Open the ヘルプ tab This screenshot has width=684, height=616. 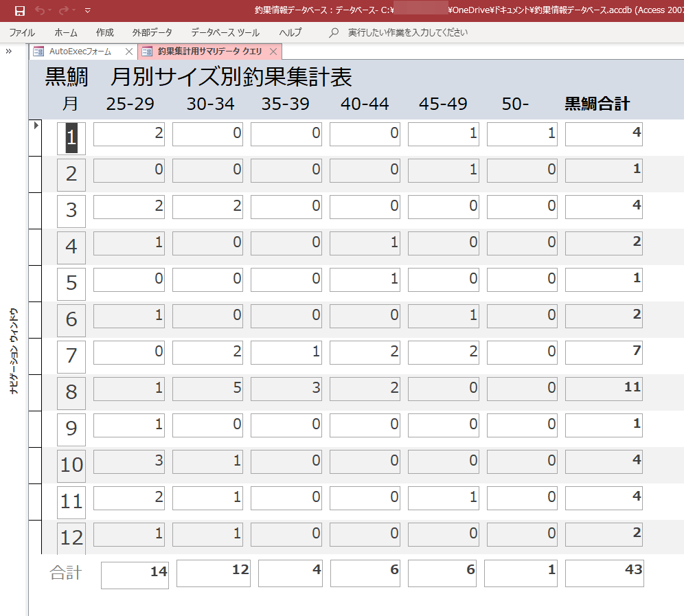290,32
